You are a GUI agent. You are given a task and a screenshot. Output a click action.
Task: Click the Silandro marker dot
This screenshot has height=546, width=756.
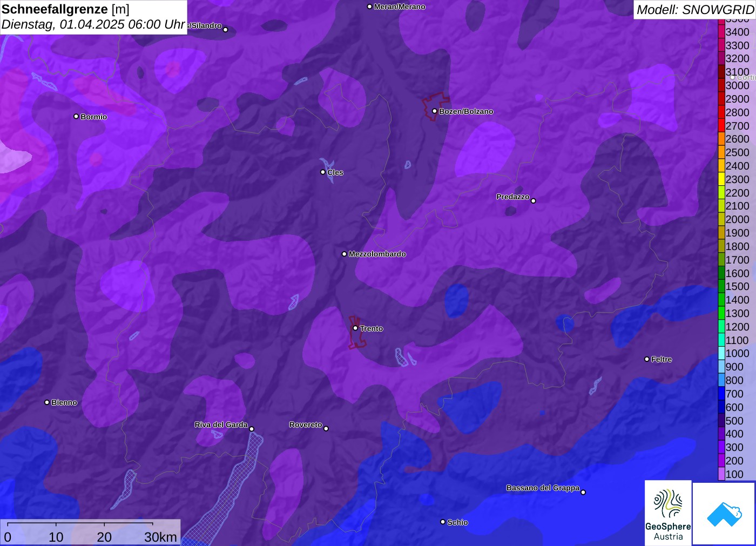tap(226, 30)
